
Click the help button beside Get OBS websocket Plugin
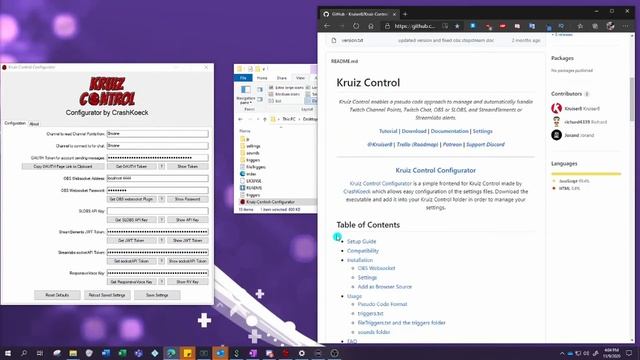[162, 199]
